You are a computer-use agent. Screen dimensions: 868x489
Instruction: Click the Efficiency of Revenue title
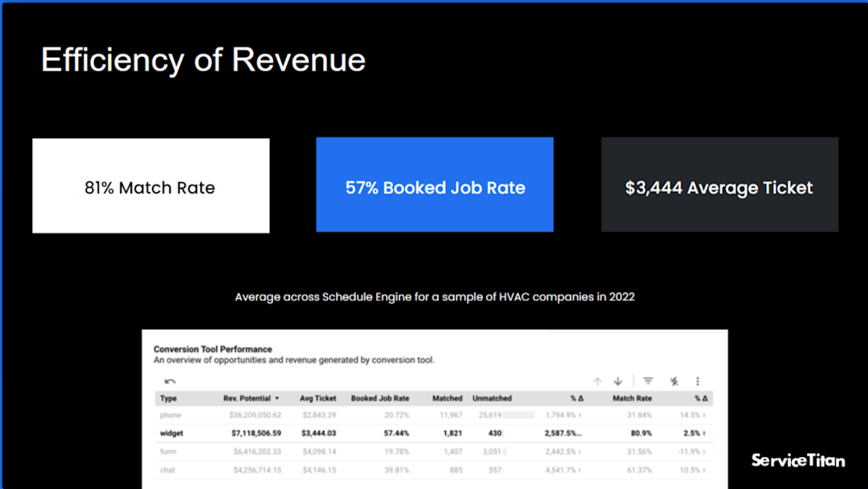click(x=203, y=59)
